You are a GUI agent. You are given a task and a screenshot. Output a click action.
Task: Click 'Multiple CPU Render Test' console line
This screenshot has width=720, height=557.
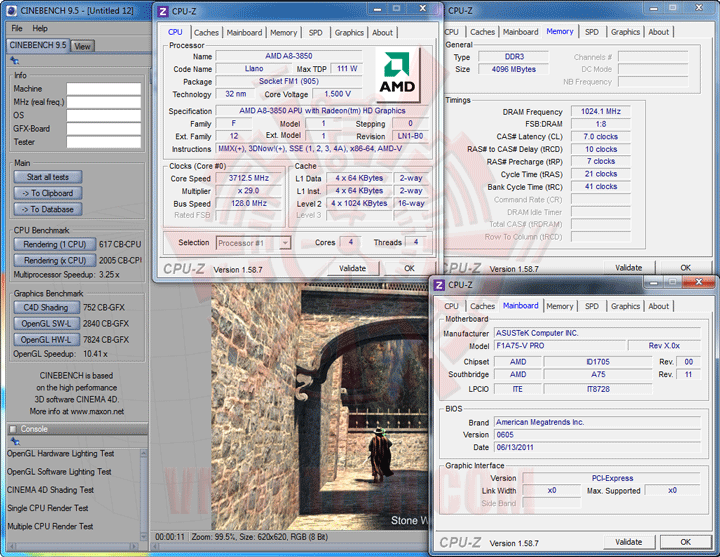[x=50, y=526]
